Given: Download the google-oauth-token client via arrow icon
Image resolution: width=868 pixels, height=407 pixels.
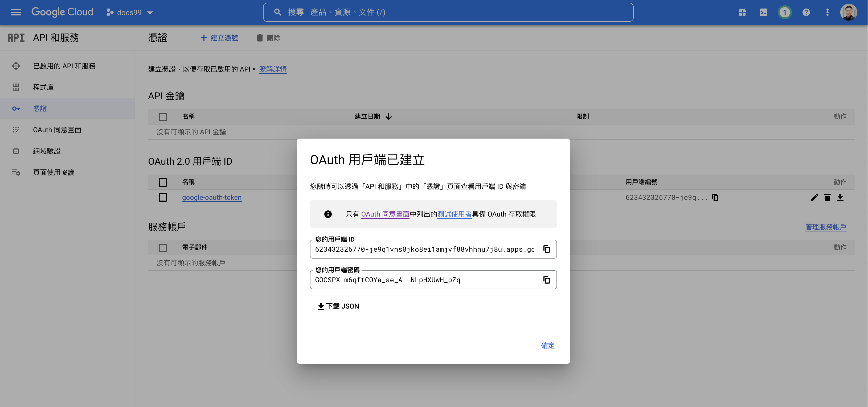Looking at the screenshot, I should [840, 198].
